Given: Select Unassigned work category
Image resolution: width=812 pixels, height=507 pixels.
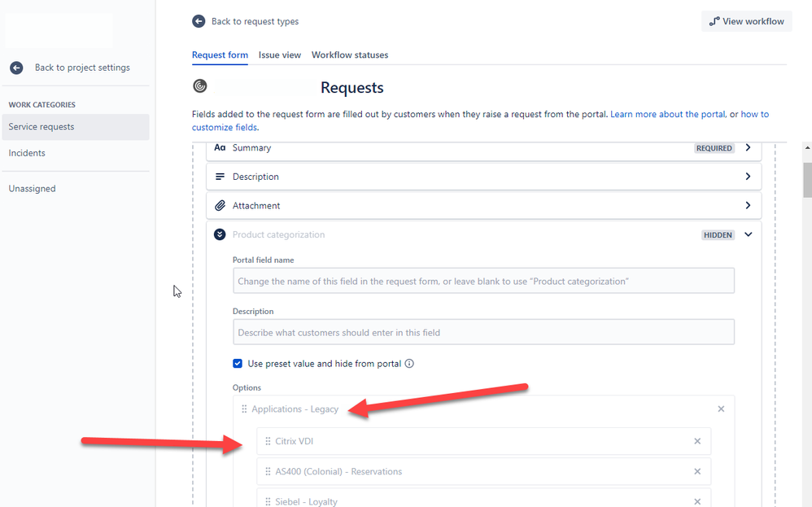Looking at the screenshot, I should 32,189.
